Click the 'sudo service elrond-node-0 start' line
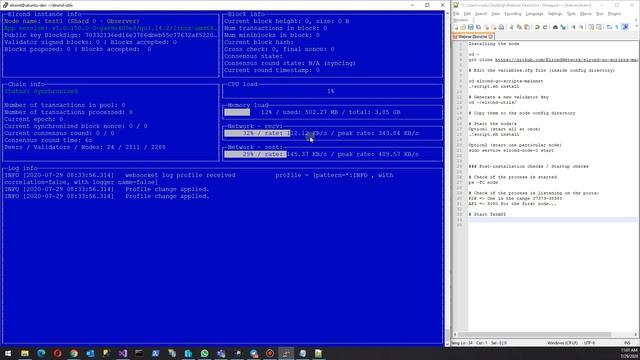The height and width of the screenshot is (360, 640). [511, 151]
